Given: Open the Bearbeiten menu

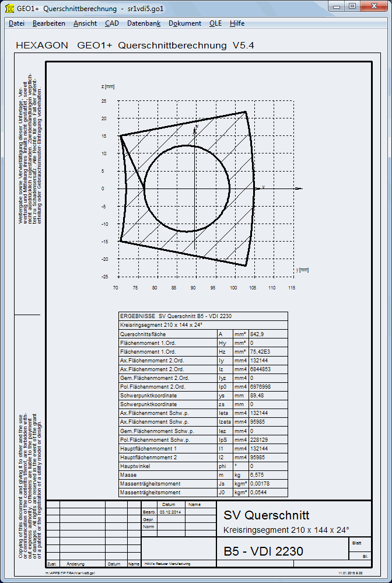Looking at the screenshot, I should 48,23.
